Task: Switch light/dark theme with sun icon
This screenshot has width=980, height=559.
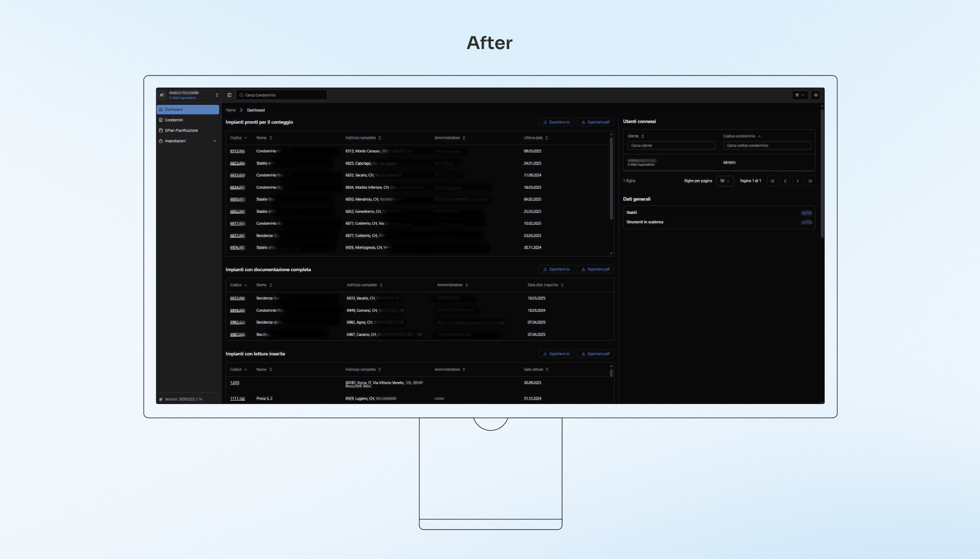Action: coord(816,95)
